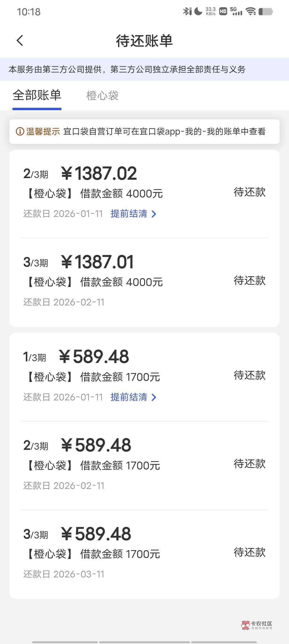The height and width of the screenshot is (644, 289).
Task: Tap the 5G signal strength icon
Action: tap(236, 11)
